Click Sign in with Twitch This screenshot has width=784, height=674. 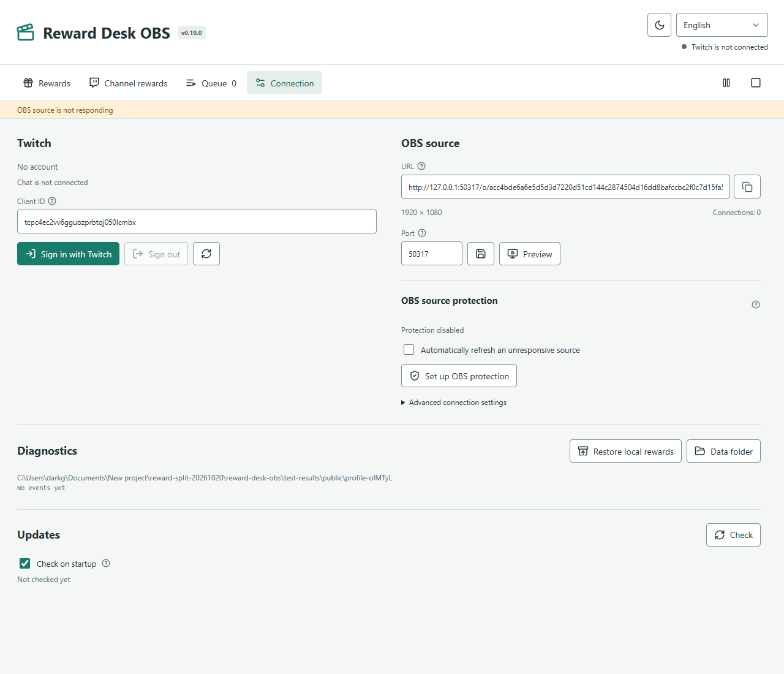click(x=69, y=254)
